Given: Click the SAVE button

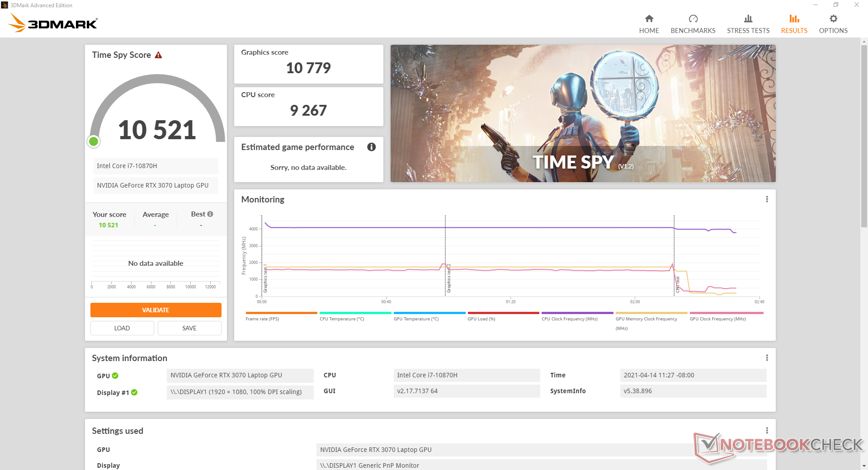Looking at the screenshot, I should pos(189,328).
